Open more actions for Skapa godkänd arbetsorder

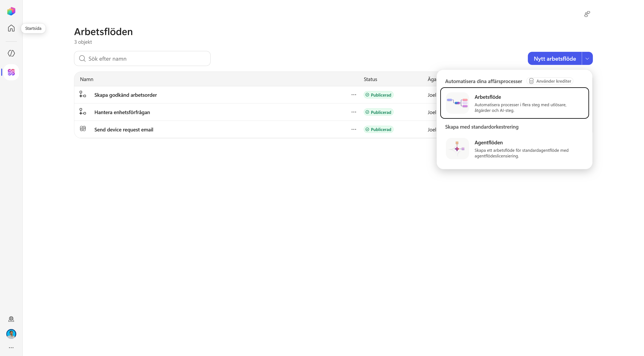(x=354, y=95)
